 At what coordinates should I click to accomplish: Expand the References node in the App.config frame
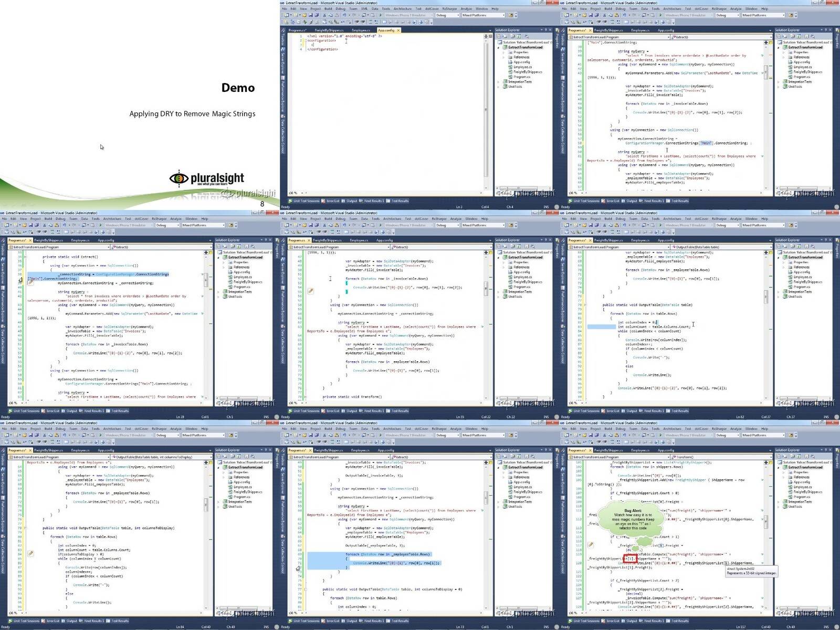point(505,57)
